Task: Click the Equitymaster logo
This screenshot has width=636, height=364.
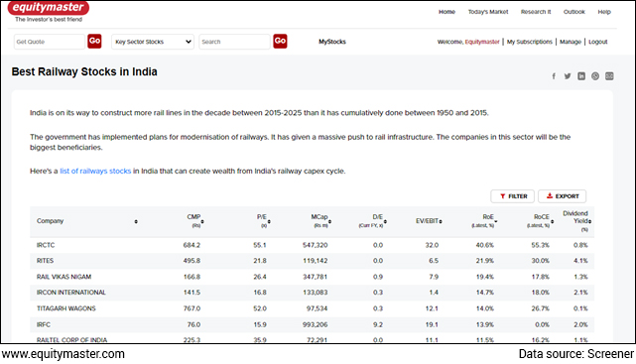Action: pyautogui.click(x=49, y=8)
